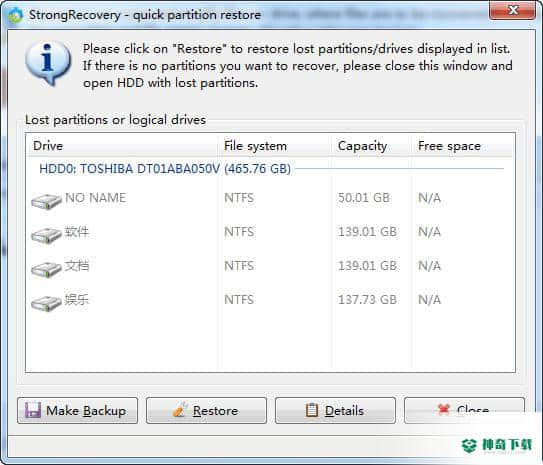Click the StrongRecovery app icon in title bar
This screenshot has width=543, height=465.
tap(15, 15)
